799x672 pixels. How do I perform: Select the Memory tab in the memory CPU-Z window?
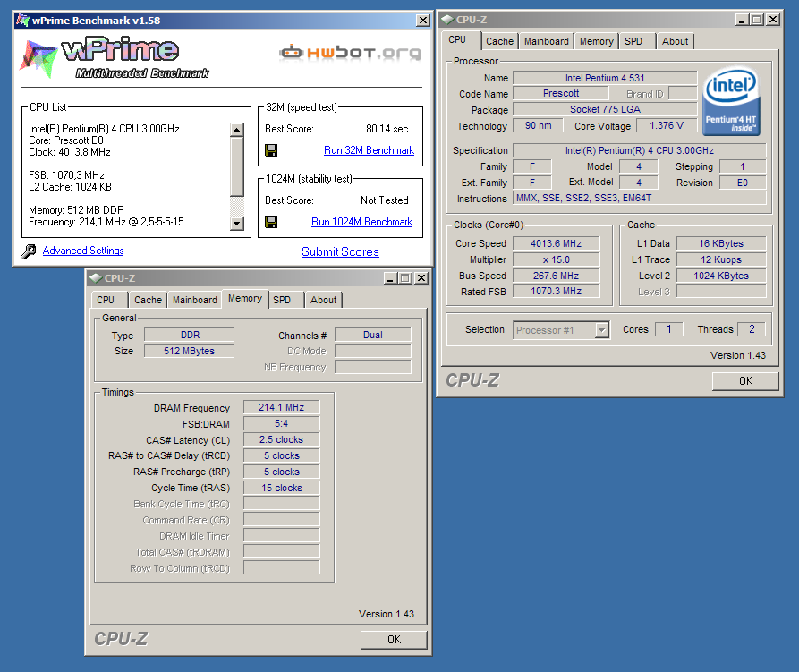(x=245, y=299)
